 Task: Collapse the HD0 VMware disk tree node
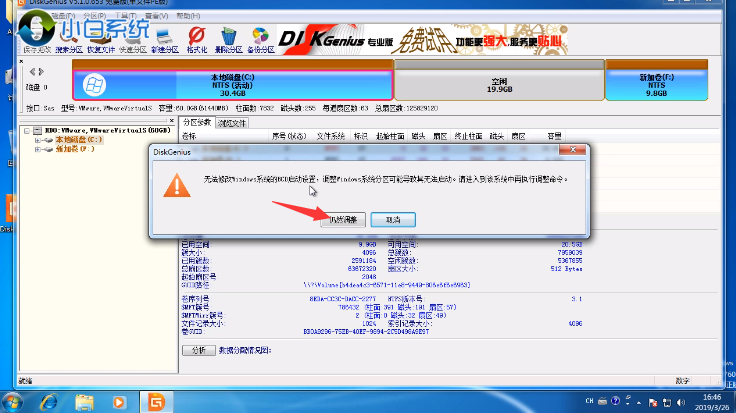point(27,130)
